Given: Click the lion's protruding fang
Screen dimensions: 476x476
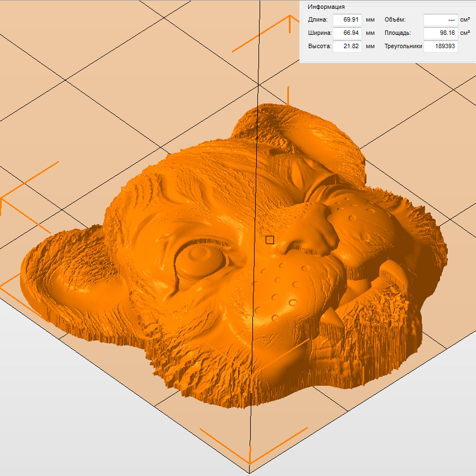Looking at the screenshot, I should (x=330, y=317).
